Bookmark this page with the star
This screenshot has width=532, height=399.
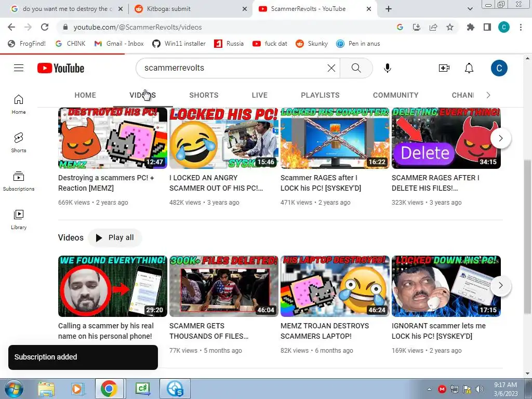click(x=450, y=27)
